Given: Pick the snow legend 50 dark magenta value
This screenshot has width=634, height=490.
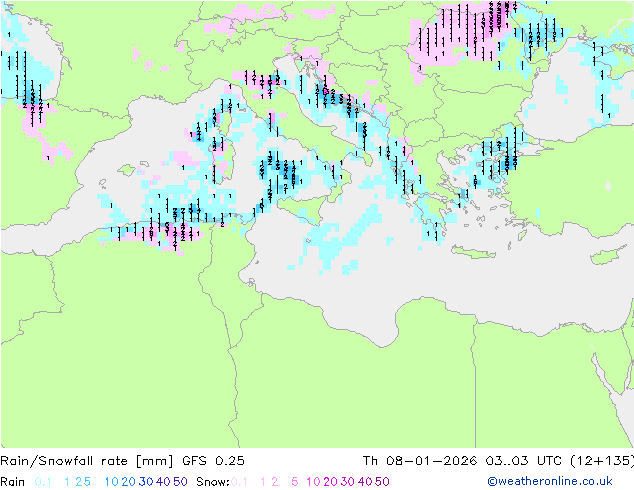Looking at the screenshot, I should tap(382, 482).
